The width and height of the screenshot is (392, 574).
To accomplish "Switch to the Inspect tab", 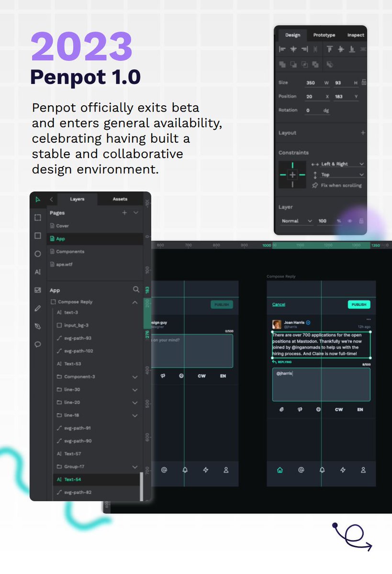I will point(356,35).
